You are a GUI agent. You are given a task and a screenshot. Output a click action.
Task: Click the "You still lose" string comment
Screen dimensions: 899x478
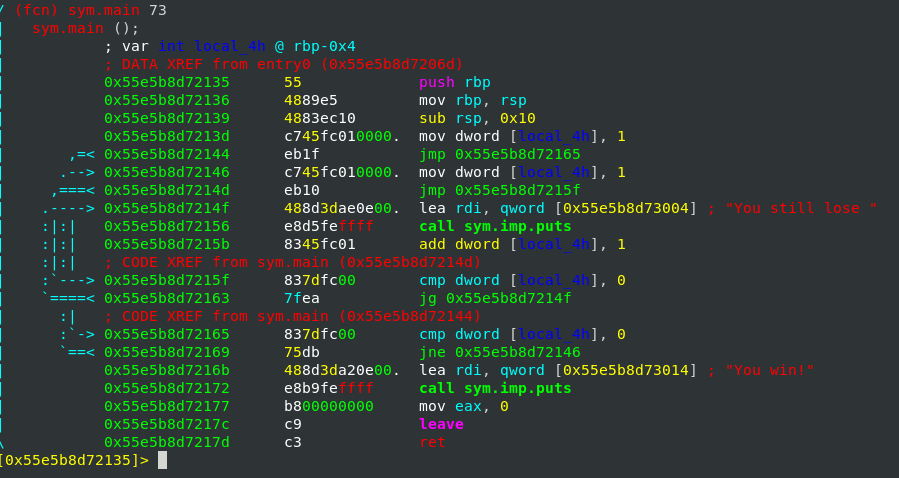(801, 208)
